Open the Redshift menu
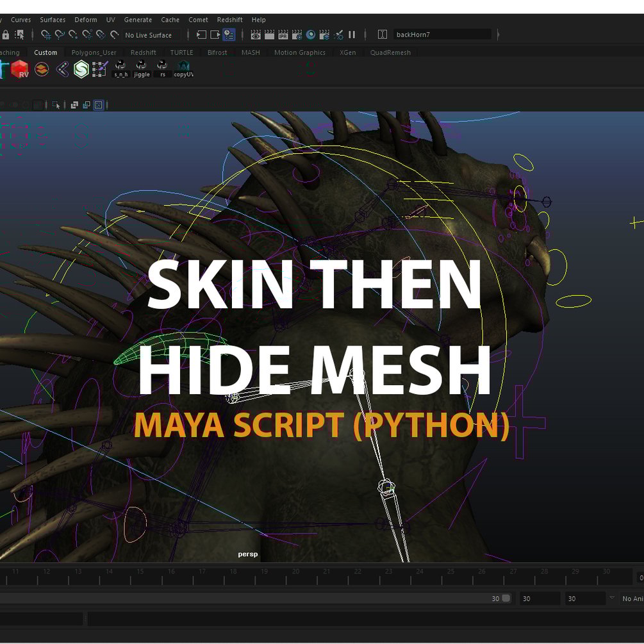Screen dimensions: 644x644 (229, 20)
